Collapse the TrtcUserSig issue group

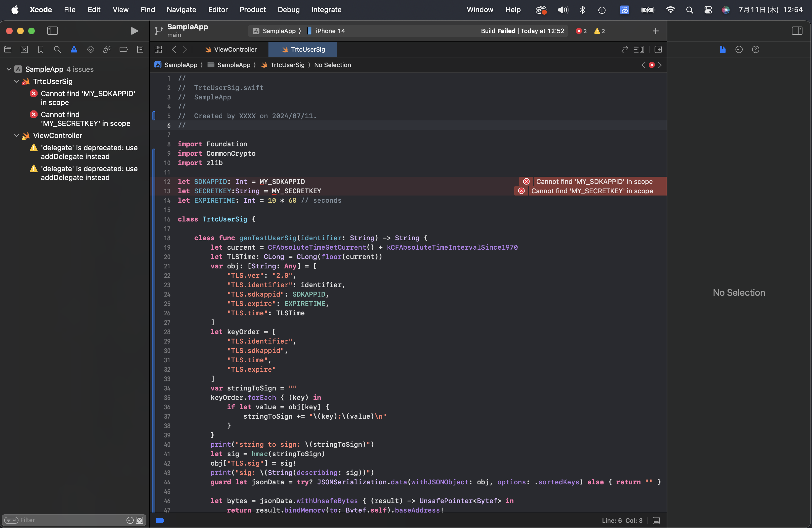(x=16, y=81)
